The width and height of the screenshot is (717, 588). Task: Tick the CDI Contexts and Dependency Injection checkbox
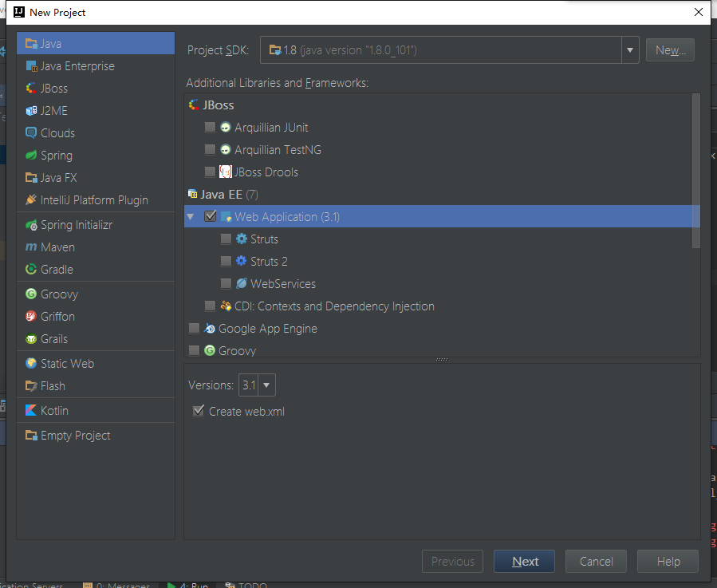tap(210, 306)
